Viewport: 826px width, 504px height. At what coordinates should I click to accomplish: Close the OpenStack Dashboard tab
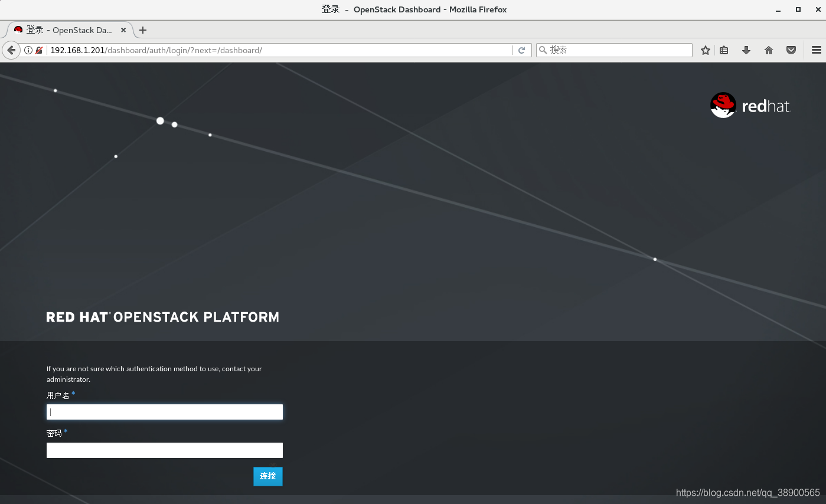(x=123, y=30)
